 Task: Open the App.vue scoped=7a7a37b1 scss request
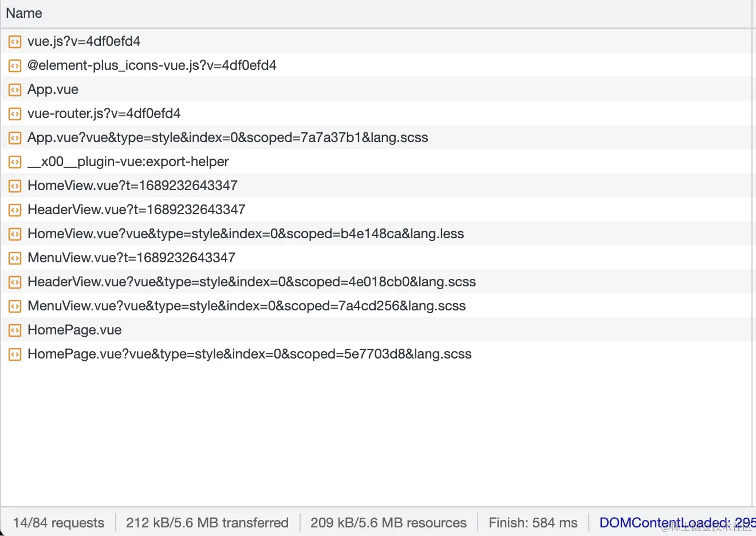(227, 137)
